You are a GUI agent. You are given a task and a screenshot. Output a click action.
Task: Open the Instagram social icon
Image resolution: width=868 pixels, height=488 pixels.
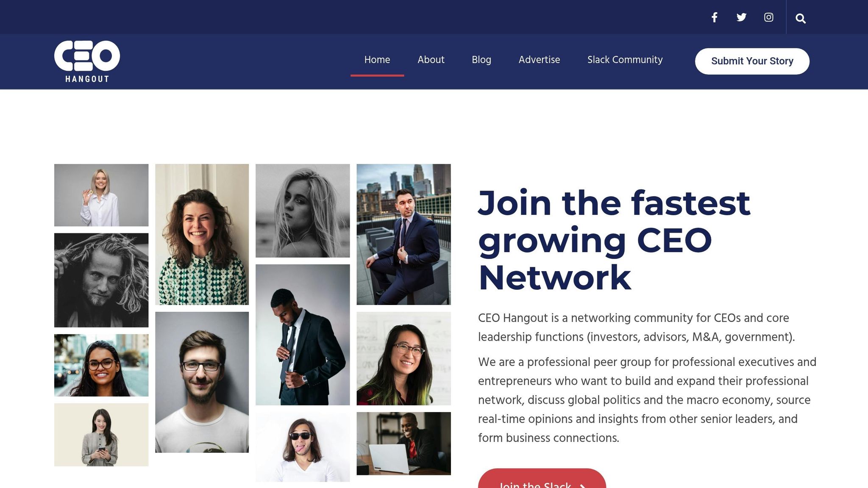[x=768, y=17]
